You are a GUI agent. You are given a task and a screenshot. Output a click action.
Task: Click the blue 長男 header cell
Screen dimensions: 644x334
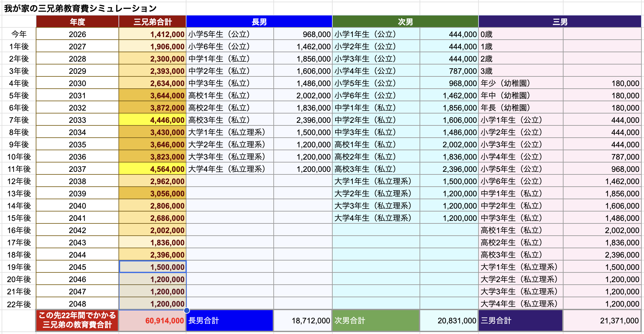pyautogui.click(x=259, y=22)
